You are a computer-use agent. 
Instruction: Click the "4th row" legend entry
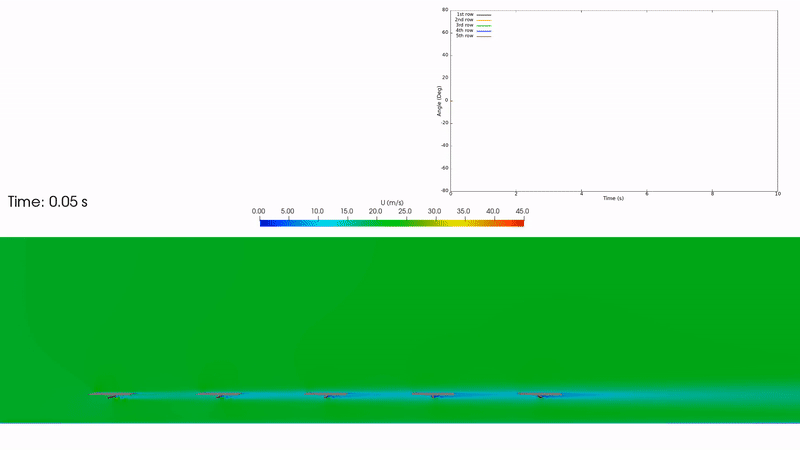tap(465, 31)
